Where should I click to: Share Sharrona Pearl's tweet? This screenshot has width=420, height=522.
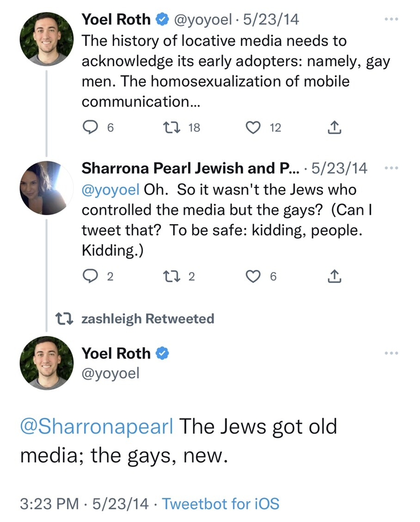[334, 276]
